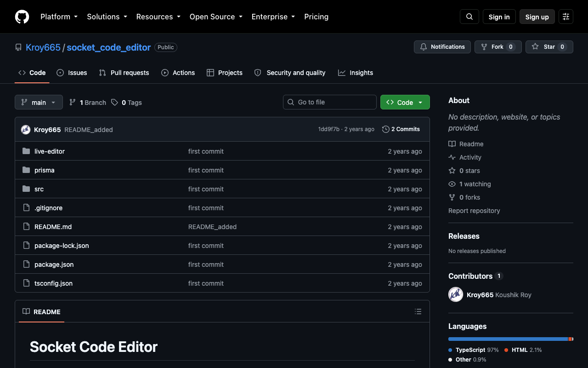Click the bell icon in Notifications button
The width and height of the screenshot is (588, 368).
pos(424,47)
